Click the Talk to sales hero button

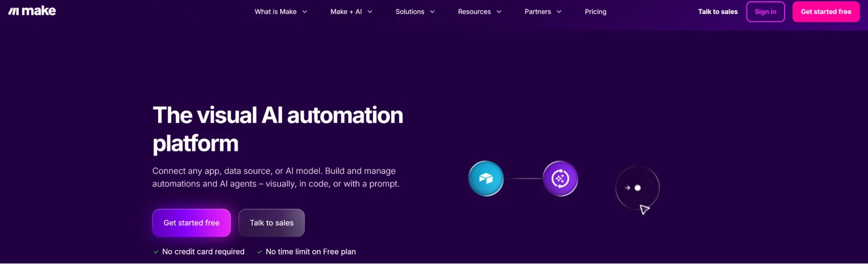[x=272, y=223]
